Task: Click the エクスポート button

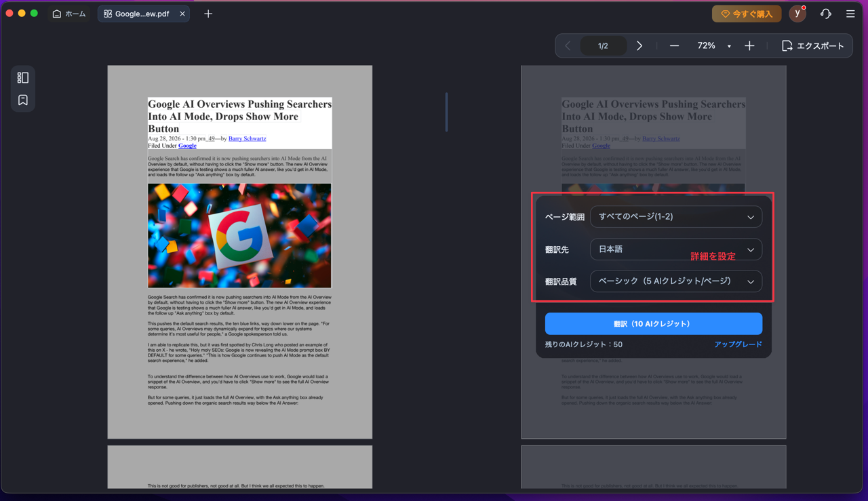Action: (x=812, y=46)
